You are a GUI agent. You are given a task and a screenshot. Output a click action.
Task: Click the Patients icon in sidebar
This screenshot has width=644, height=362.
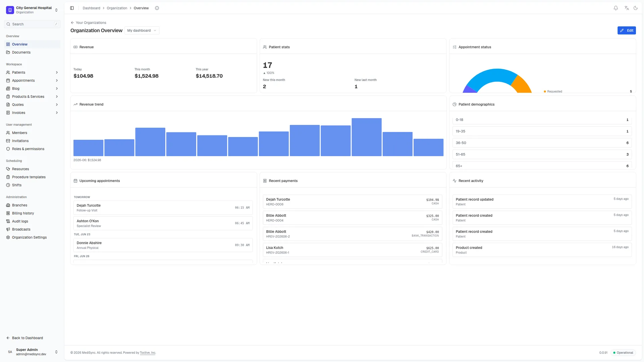(x=8, y=72)
